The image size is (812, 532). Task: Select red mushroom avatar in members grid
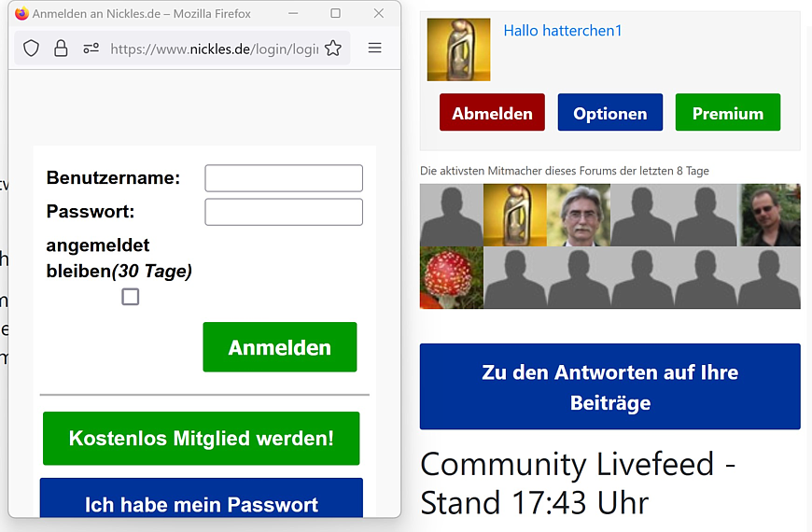pyautogui.click(x=452, y=277)
